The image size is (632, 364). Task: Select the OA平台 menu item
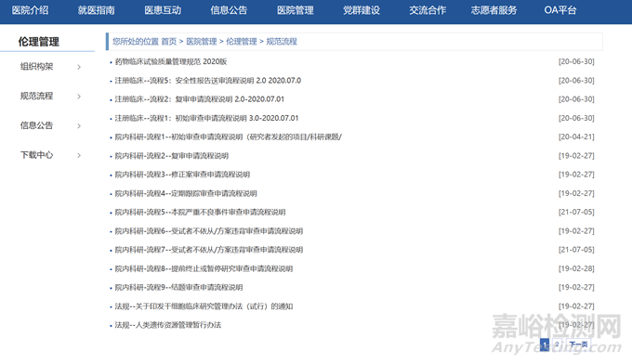(560, 10)
